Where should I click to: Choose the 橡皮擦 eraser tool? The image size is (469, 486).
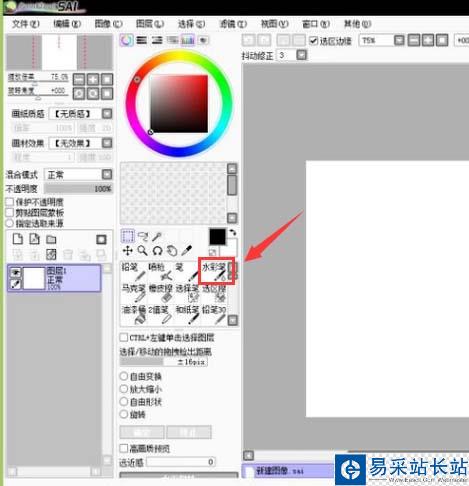coord(161,293)
